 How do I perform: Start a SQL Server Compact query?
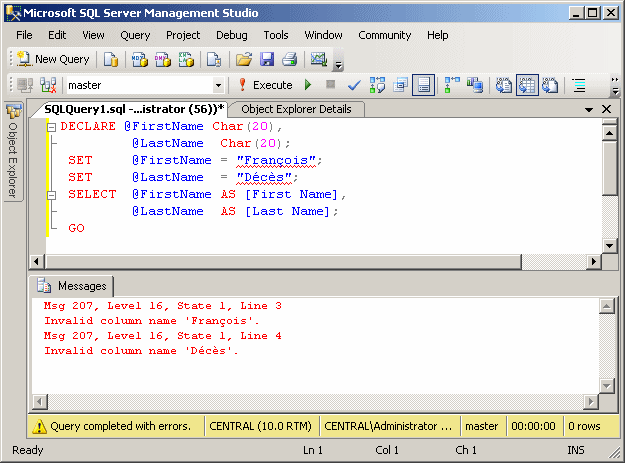coord(214,59)
